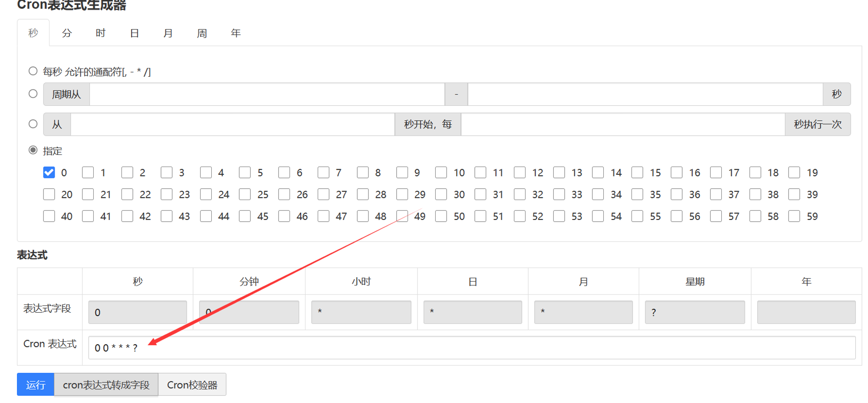Click the cron表达式转成字段 button
The width and height of the screenshot is (868, 403).
point(106,384)
